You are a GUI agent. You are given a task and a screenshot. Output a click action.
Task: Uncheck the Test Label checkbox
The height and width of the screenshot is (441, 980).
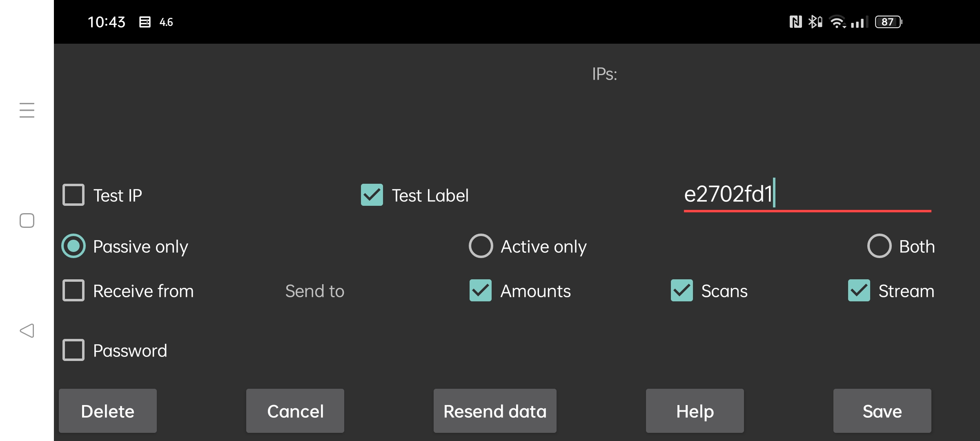[372, 195]
